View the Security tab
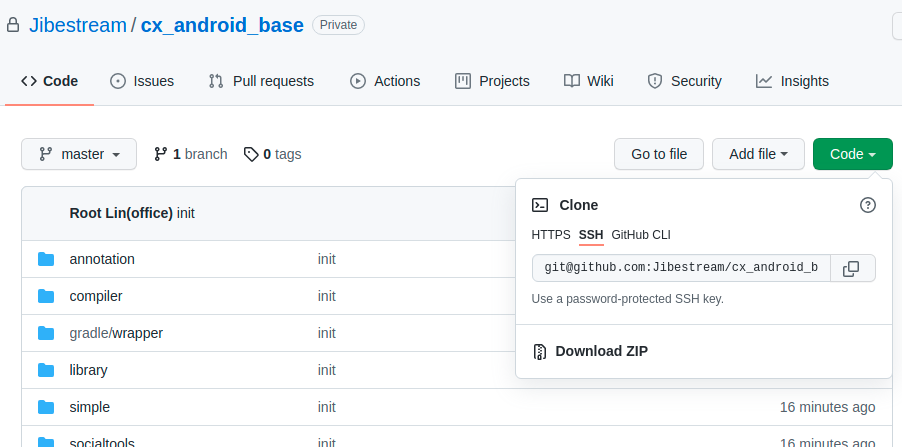Image resolution: width=902 pixels, height=447 pixels. pos(685,81)
